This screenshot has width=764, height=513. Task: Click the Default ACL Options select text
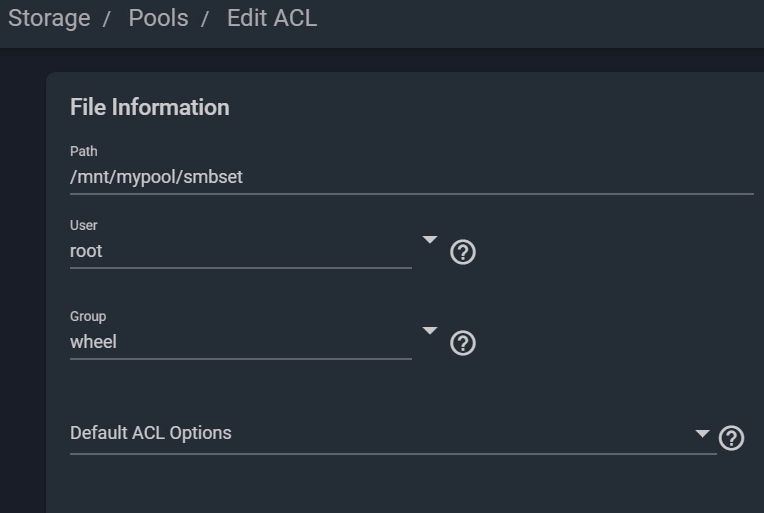point(151,433)
